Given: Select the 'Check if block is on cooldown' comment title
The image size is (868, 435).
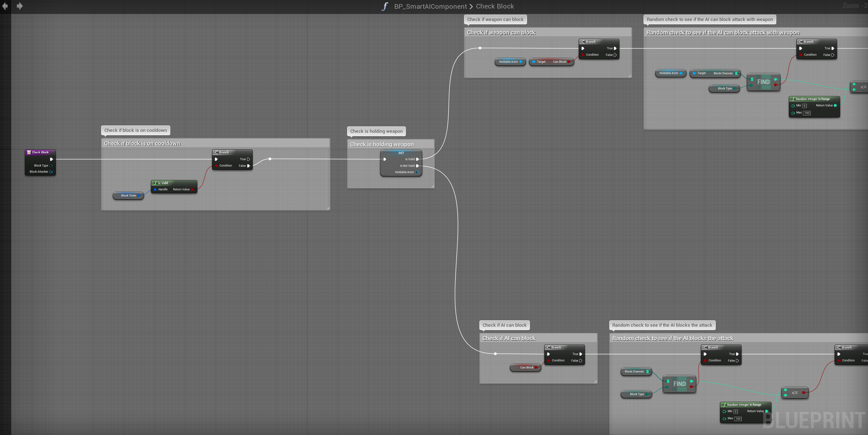Looking at the screenshot, I should tap(142, 143).
